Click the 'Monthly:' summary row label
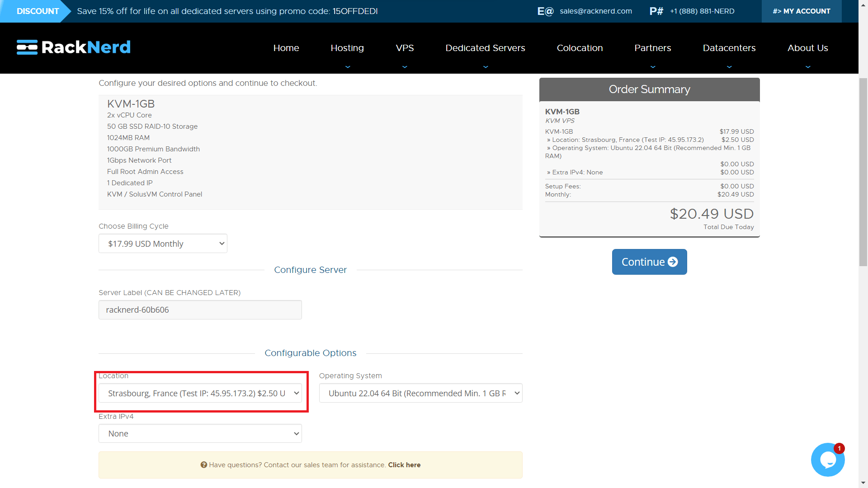 pos(558,194)
